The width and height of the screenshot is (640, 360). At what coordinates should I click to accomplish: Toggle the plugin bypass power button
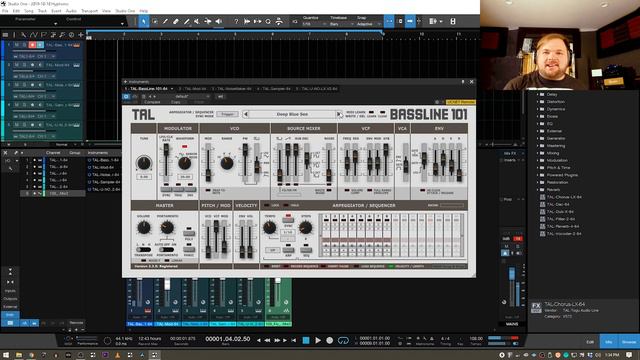click(126, 96)
